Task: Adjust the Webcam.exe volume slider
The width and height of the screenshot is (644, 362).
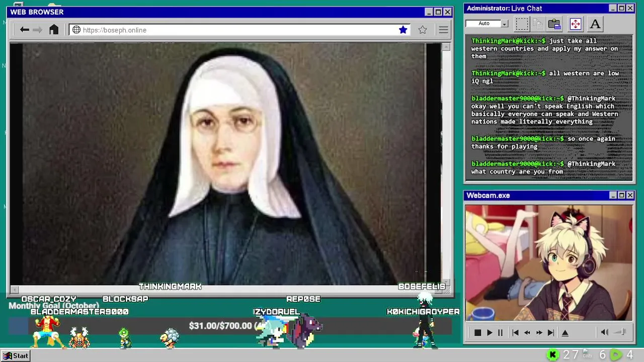Action: [x=620, y=332]
